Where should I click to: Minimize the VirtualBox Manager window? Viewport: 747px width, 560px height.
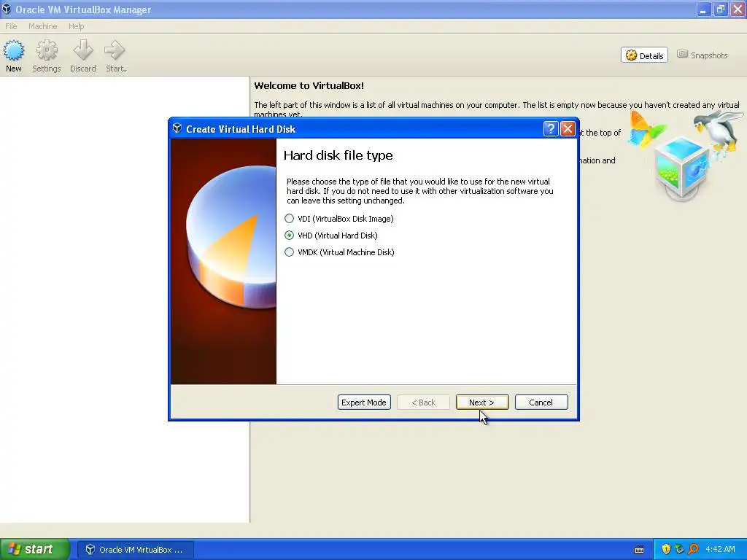pos(703,9)
